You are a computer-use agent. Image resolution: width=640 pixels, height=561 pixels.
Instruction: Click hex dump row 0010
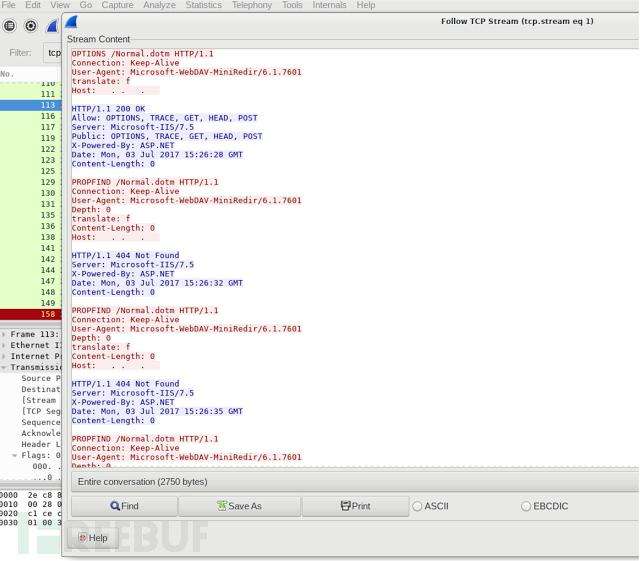pos(31,504)
